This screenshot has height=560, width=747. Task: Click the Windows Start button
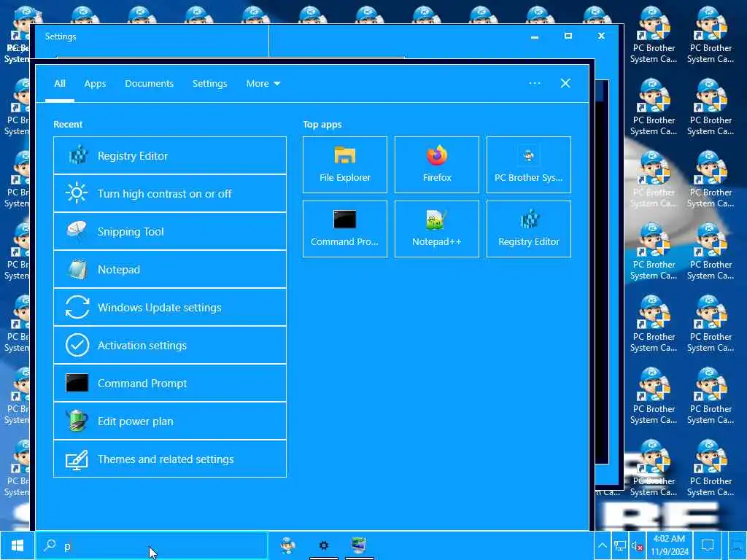tap(18, 545)
